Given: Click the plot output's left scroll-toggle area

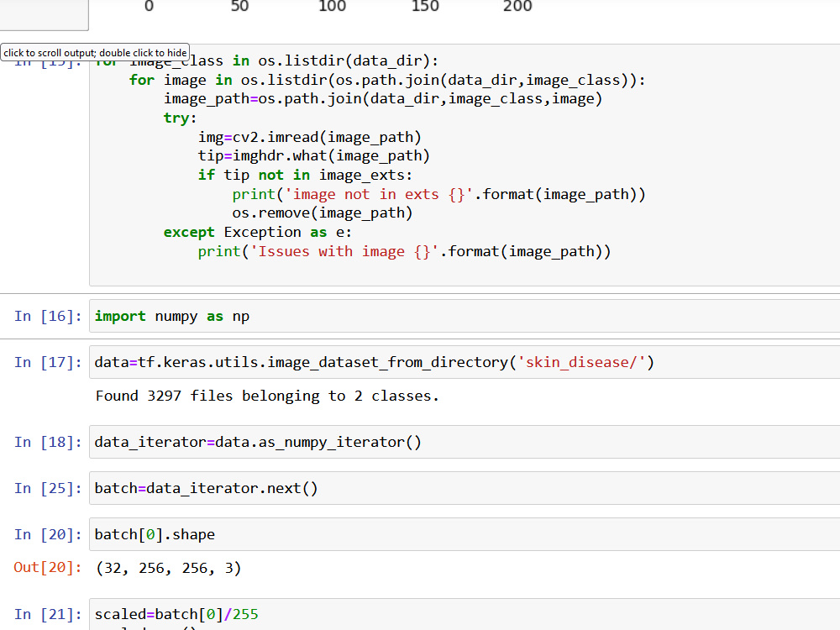Looking at the screenshot, I should click(44, 15).
